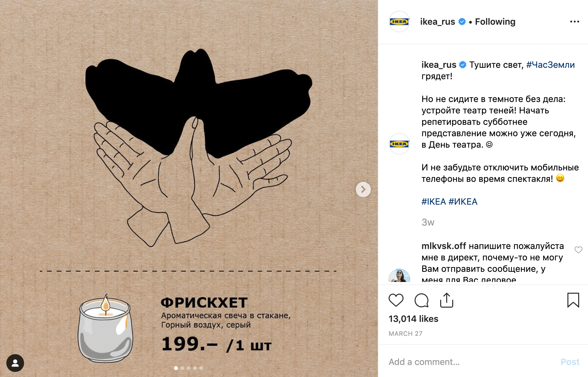Like the mlkvsk.off comment
This screenshot has height=377, width=588.
click(x=579, y=250)
